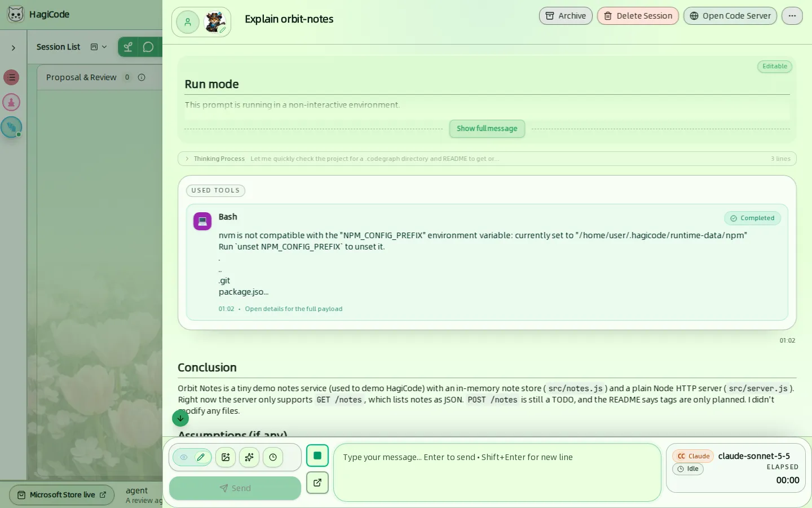Click the Explain orbit-notes session title
The width and height of the screenshot is (812, 508).
pos(289,19)
